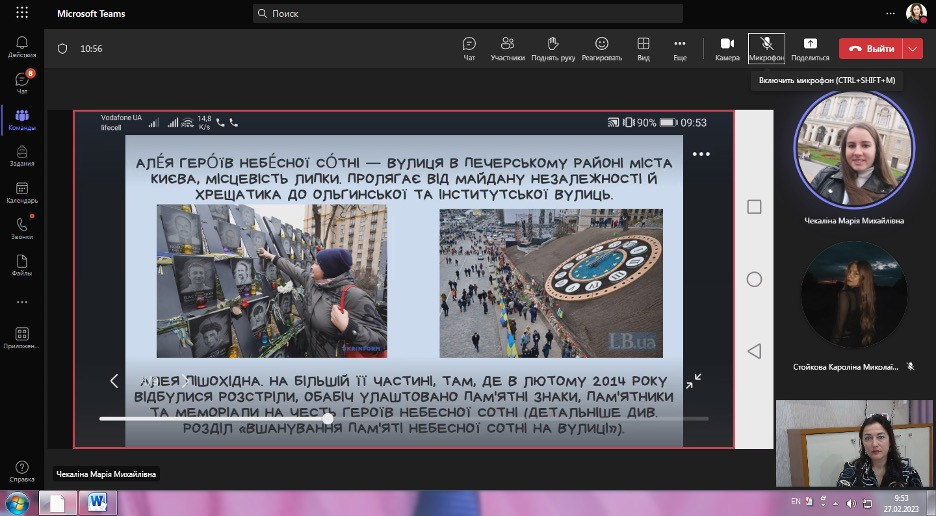Switch to the Teams tab in sidebar
The image size is (936, 516).
point(22,119)
